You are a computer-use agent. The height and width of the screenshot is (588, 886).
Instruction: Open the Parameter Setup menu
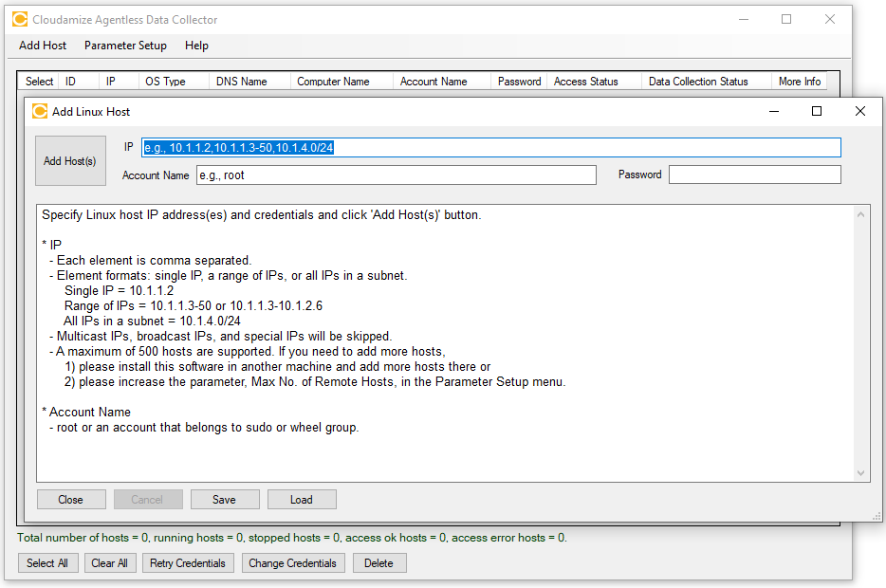pyautogui.click(x=125, y=46)
